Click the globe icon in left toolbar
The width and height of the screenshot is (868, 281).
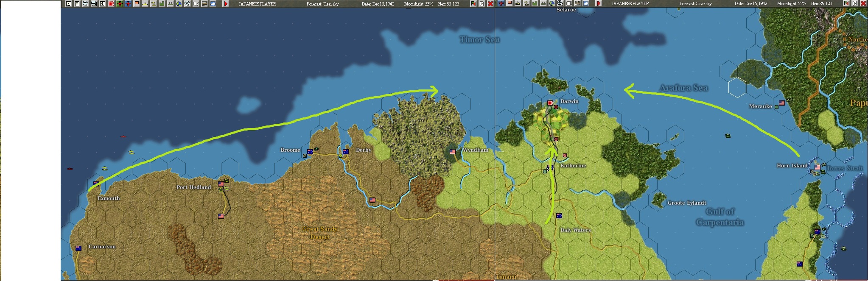(x=179, y=4)
